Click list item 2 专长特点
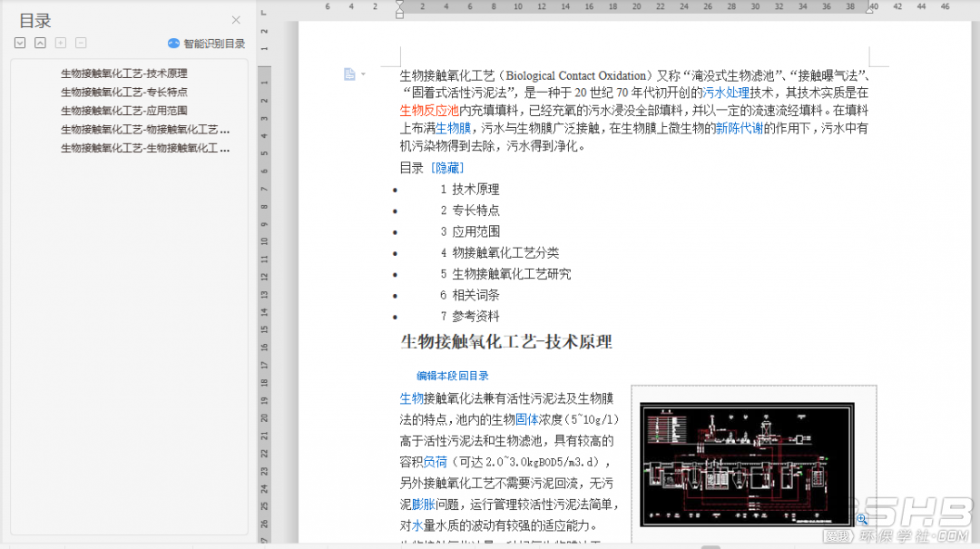980x549 pixels. coord(469,211)
